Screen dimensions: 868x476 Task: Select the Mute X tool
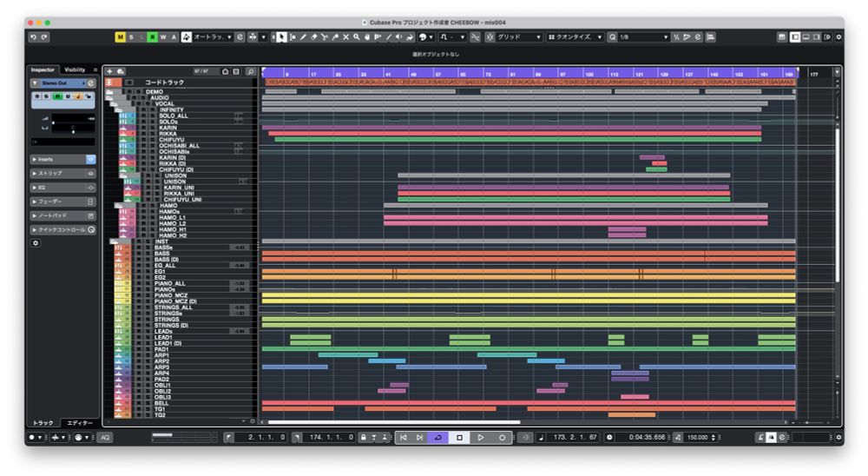pyautogui.click(x=346, y=37)
